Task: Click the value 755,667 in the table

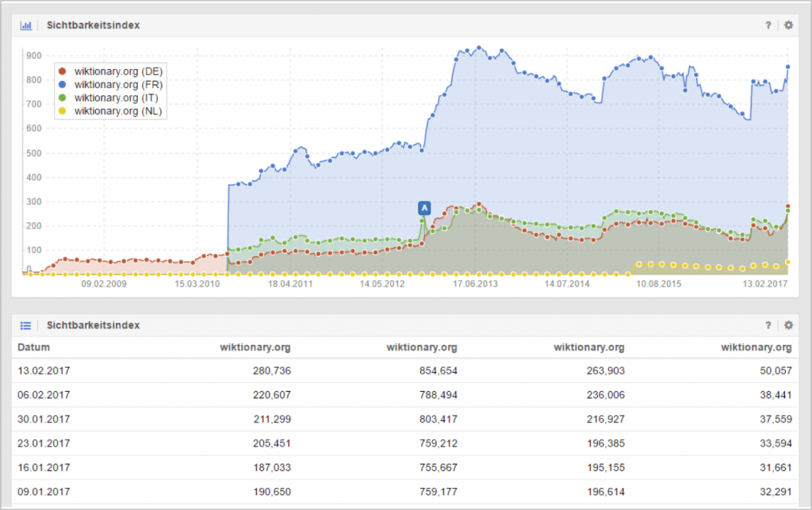Action: point(439,467)
